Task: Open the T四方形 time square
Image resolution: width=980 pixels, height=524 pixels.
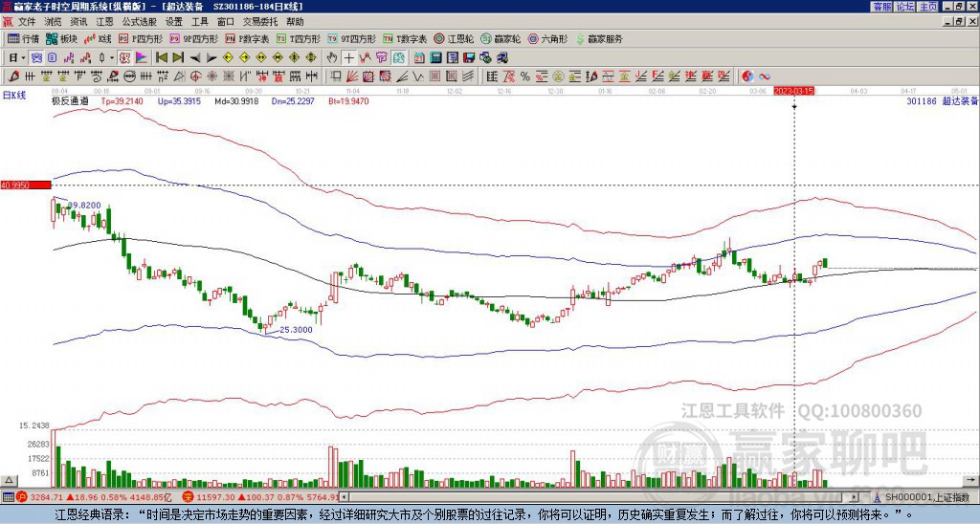Action: point(299,38)
